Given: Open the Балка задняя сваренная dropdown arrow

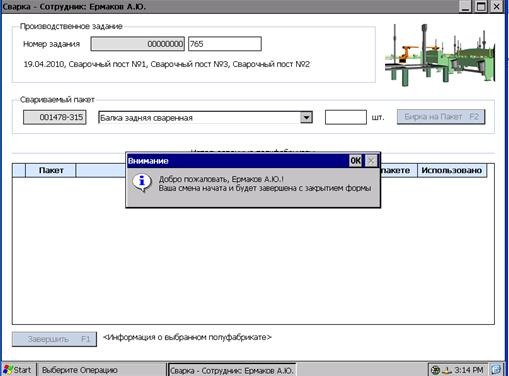Looking at the screenshot, I should click(x=306, y=117).
